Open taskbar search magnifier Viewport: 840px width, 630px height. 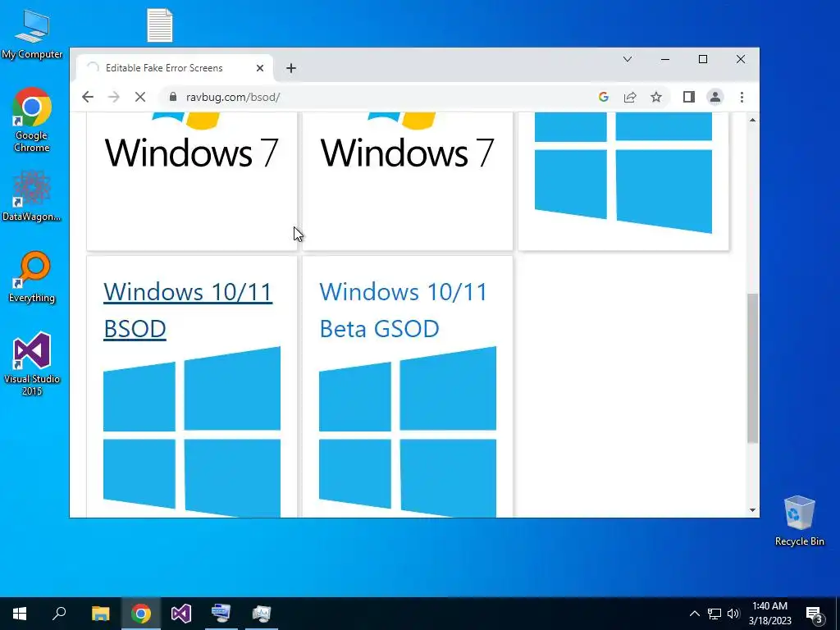click(x=59, y=614)
